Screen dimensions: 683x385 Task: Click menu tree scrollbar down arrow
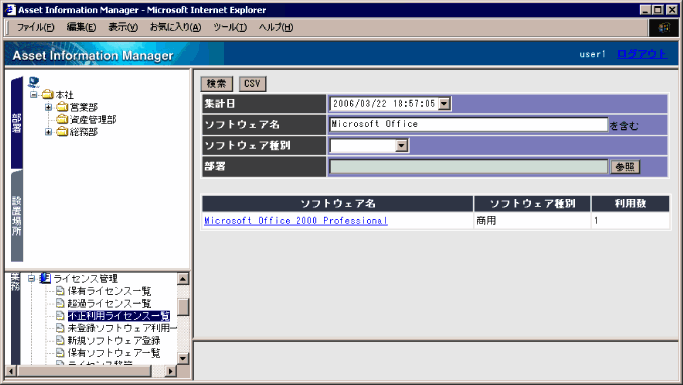(x=183, y=358)
